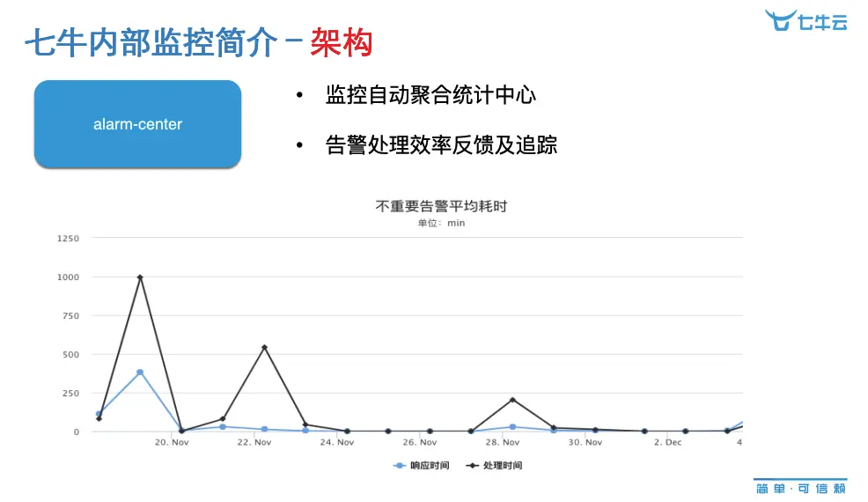The height and width of the screenshot is (502, 868).
Task: Click the x-axis label 28. Nov
Action: (x=502, y=442)
